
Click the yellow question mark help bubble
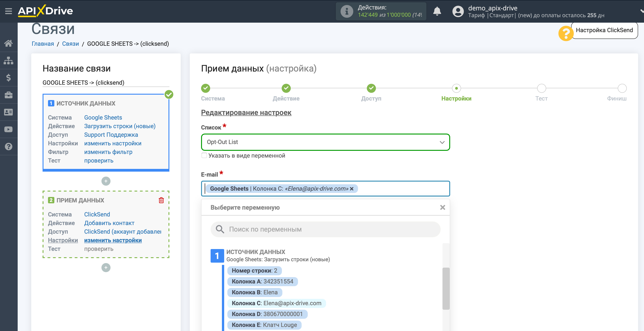coord(566,33)
